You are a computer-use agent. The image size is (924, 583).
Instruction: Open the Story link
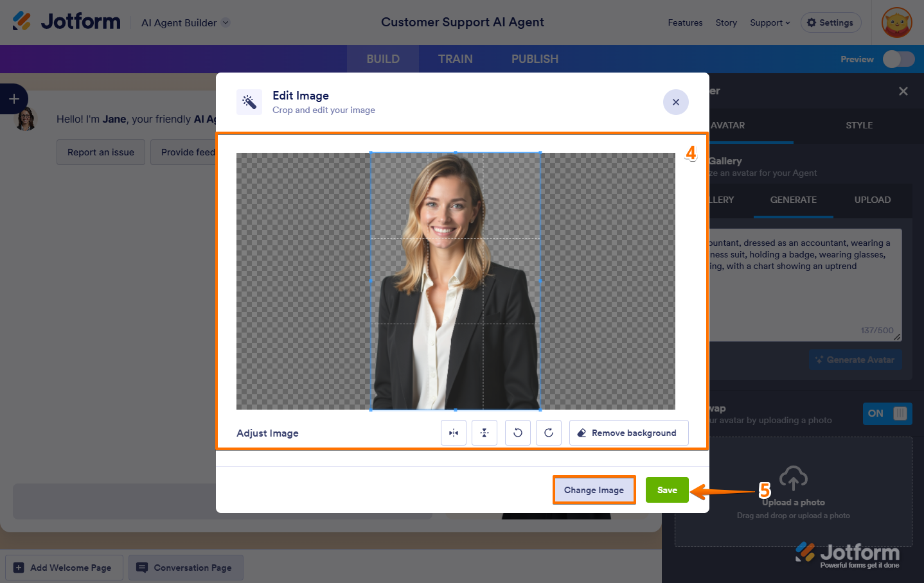click(726, 22)
